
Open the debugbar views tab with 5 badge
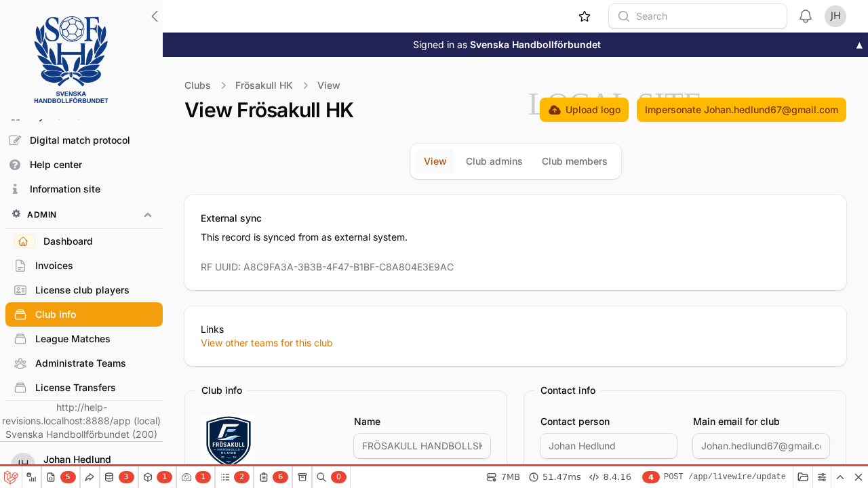pos(60,477)
